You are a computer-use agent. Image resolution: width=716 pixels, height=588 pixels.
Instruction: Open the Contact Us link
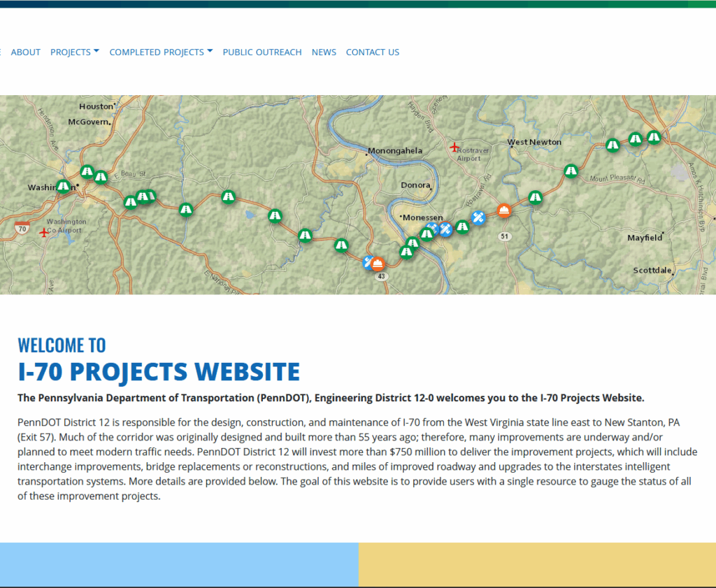373,52
